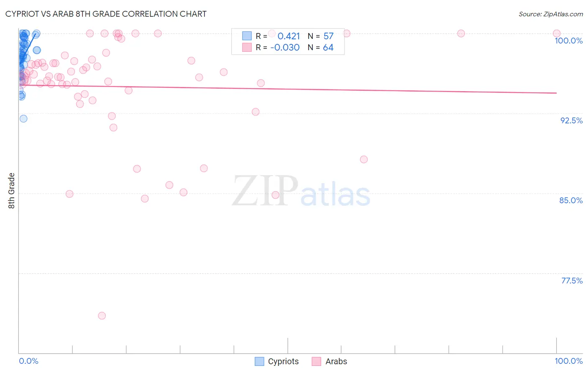Screen dimensions: 588x373
Task: Click the chart title text
Action: tap(106, 14)
